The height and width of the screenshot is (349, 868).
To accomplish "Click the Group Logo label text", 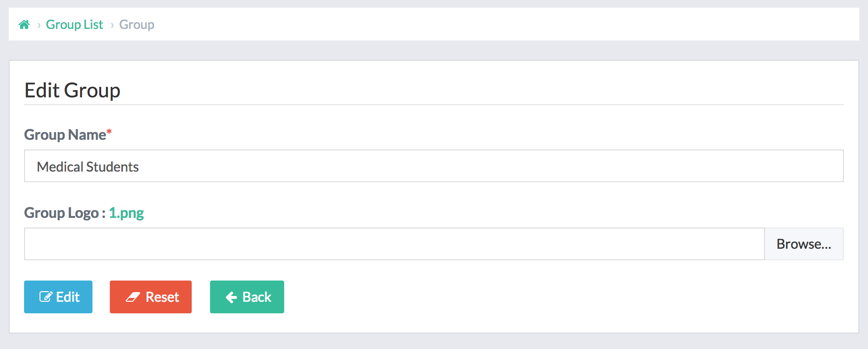I will point(62,213).
